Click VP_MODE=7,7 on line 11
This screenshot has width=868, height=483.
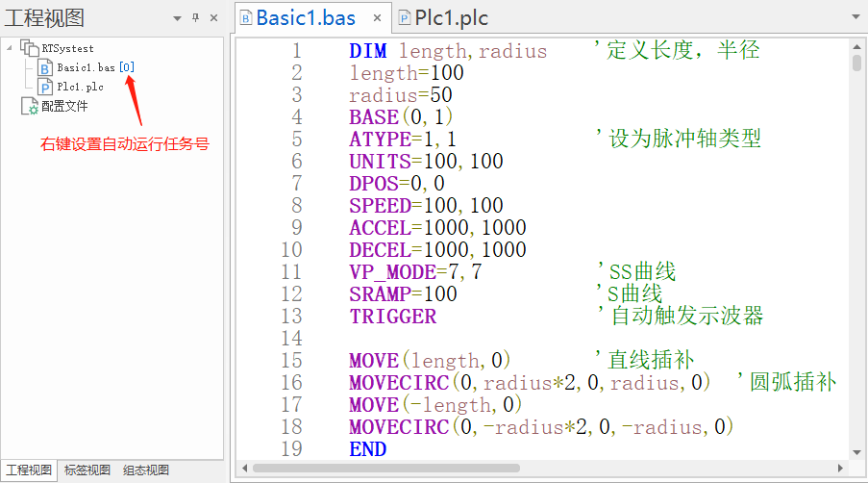tap(415, 272)
